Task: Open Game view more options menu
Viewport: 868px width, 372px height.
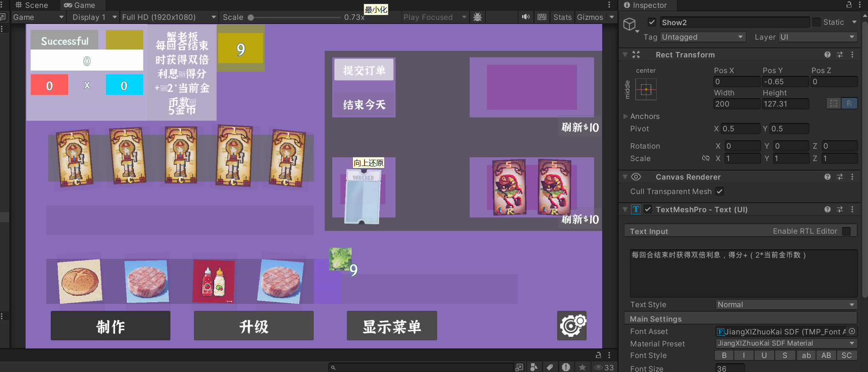Action: (x=609, y=5)
